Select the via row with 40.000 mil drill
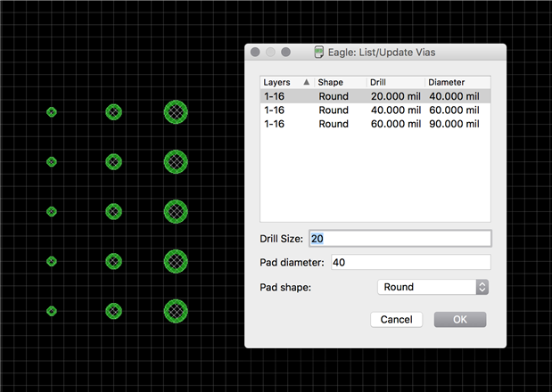Screen dimensions: 552x392 pos(375,110)
